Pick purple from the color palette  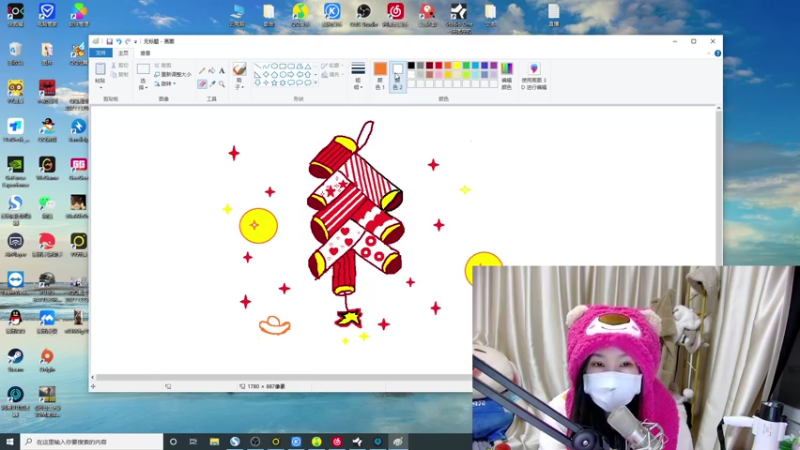[x=494, y=65]
